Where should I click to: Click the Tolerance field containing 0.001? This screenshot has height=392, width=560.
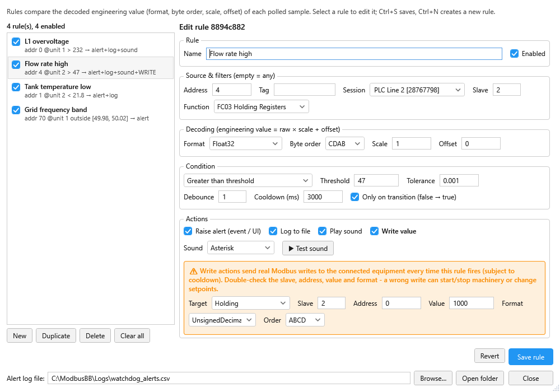coord(459,181)
